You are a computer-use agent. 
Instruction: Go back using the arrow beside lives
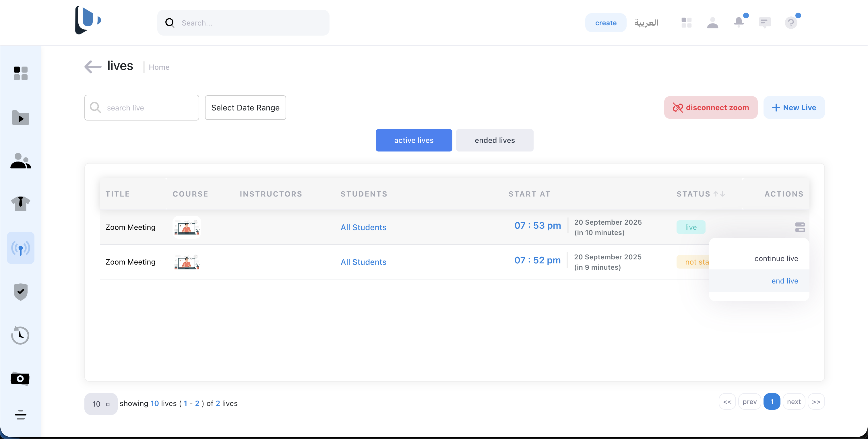pyautogui.click(x=93, y=67)
